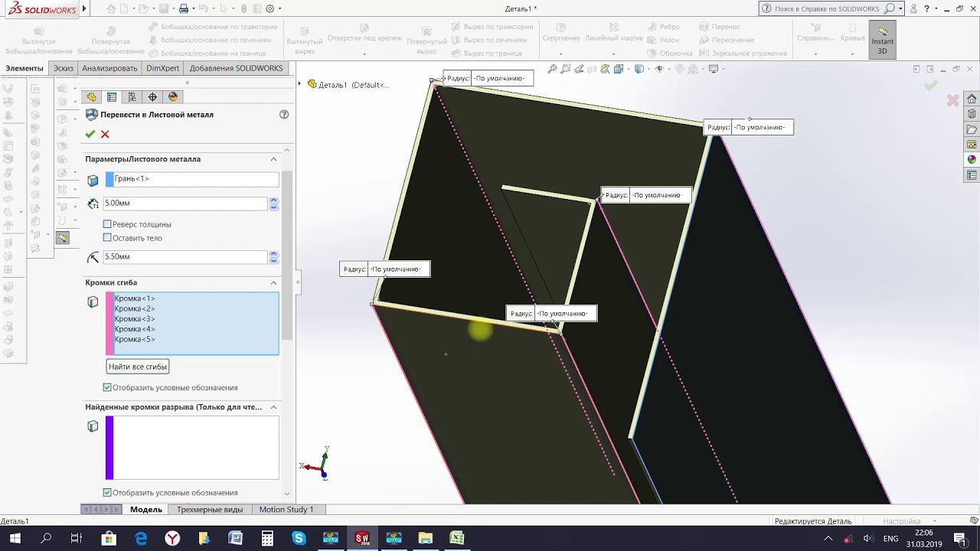This screenshot has height=551, width=980.
Task: Open the DisplayManager color ball tab
Action: [173, 97]
